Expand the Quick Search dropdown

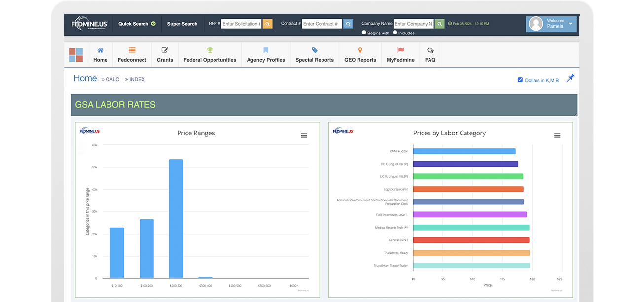(x=137, y=24)
